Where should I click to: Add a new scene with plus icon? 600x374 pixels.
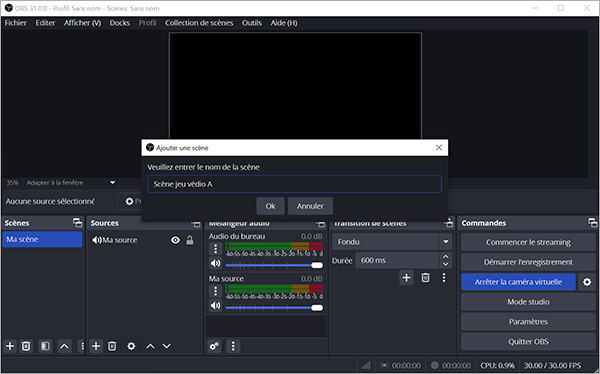tap(10, 346)
